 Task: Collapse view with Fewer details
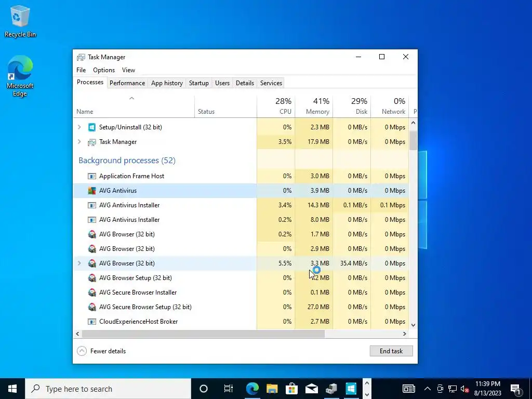pyautogui.click(x=101, y=351)
